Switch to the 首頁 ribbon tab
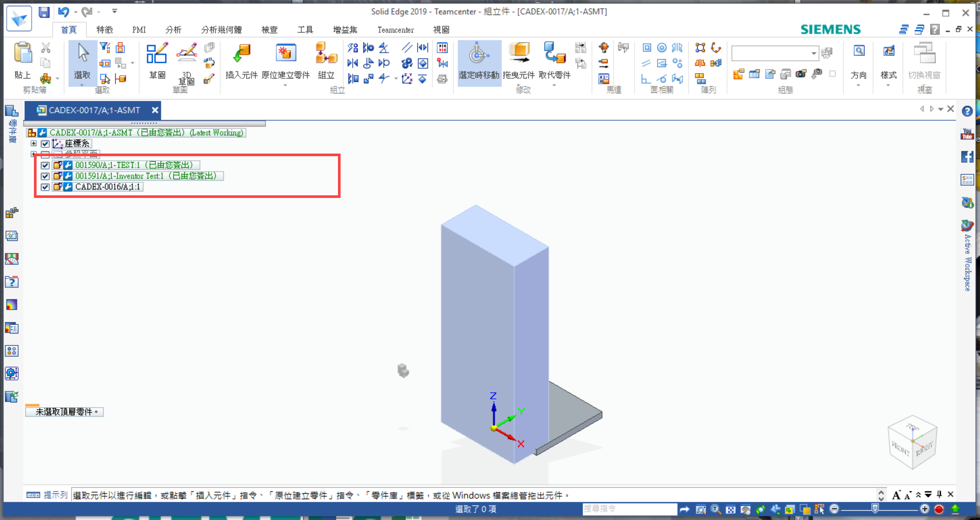The image size is (980, 520). [x=69, y=30]
